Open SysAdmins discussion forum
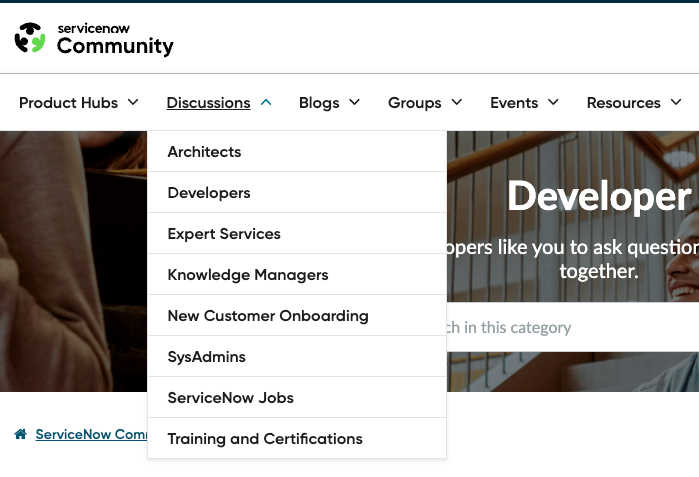The height and width of the screenshot is (477, 699). pyautogui.click(x=297, y=357)
